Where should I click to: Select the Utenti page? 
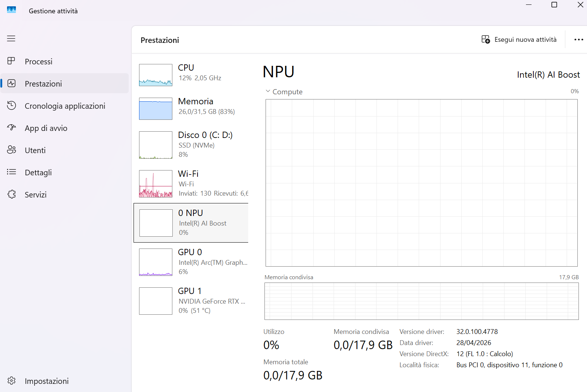(x=65, y=150)
